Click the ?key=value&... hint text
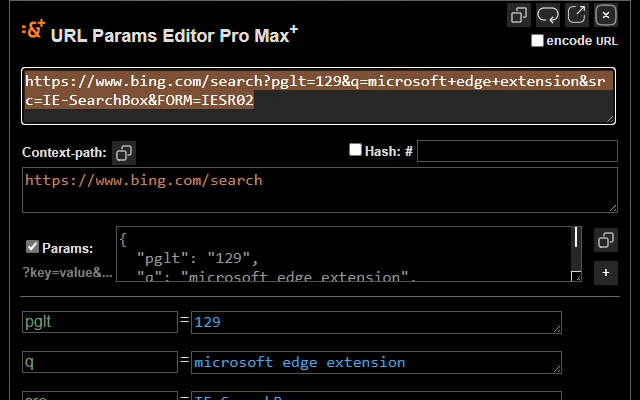Screen dimensions: 640x400 tap(67, 273)
